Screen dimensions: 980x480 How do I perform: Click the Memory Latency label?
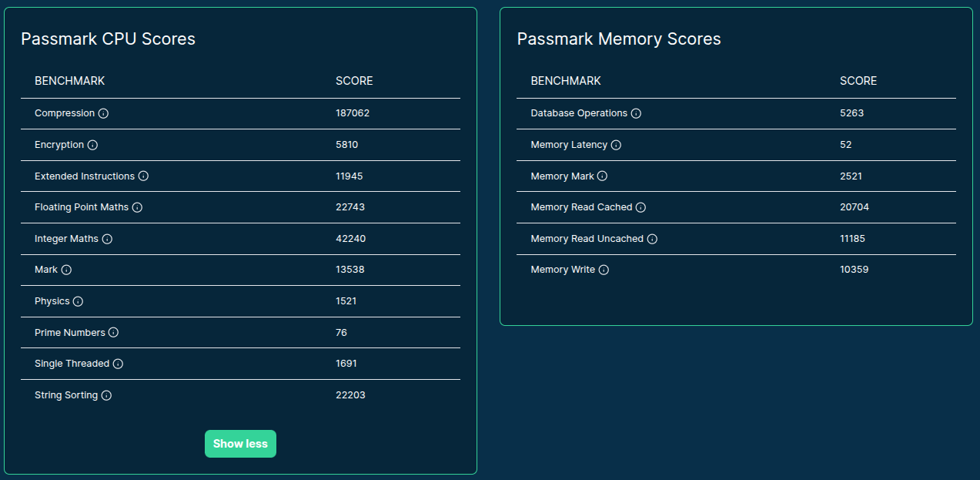[x=569, y=145]
